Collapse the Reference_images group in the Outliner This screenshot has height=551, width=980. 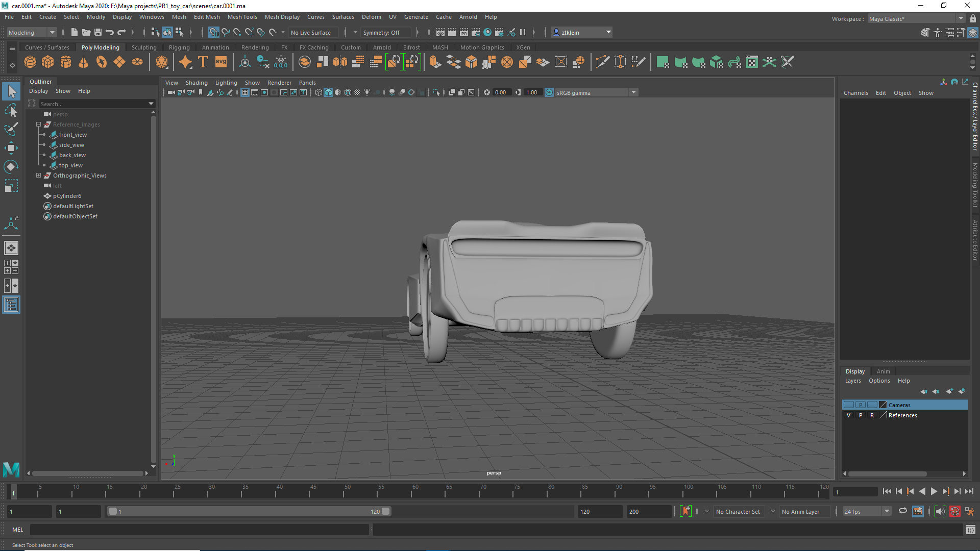(38, 124)
